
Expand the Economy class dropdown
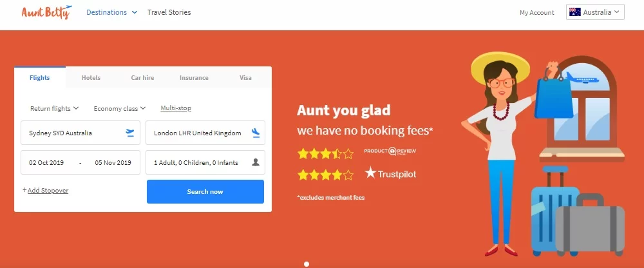120,108
